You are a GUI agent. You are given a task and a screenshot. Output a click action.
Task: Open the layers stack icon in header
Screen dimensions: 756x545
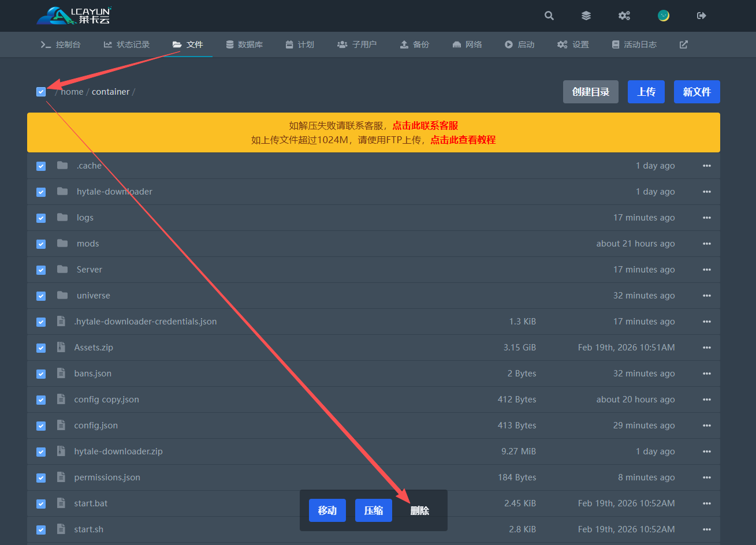coord(586,16)
